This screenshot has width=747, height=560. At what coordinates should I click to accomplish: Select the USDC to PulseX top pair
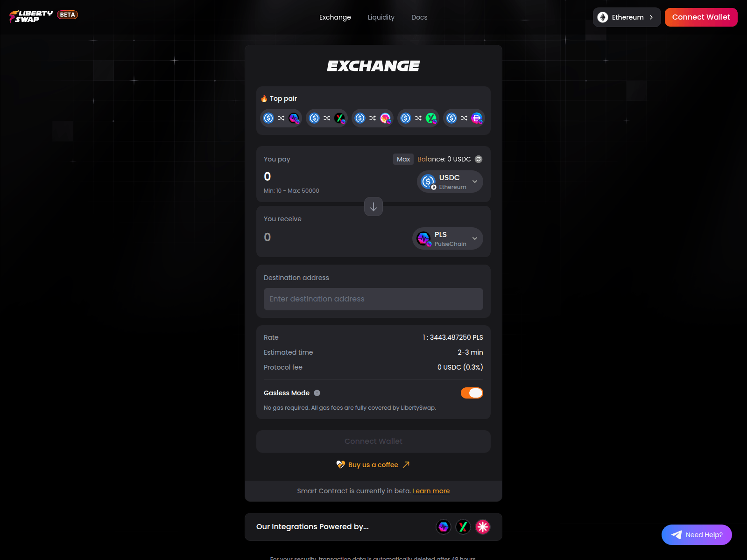click(327, 118)
